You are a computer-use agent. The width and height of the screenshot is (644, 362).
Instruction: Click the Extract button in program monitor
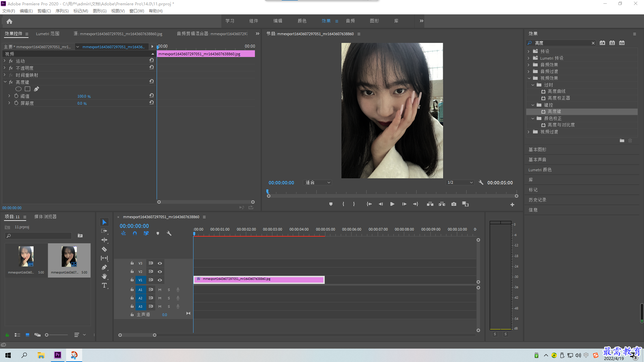[x=442, y=204]
